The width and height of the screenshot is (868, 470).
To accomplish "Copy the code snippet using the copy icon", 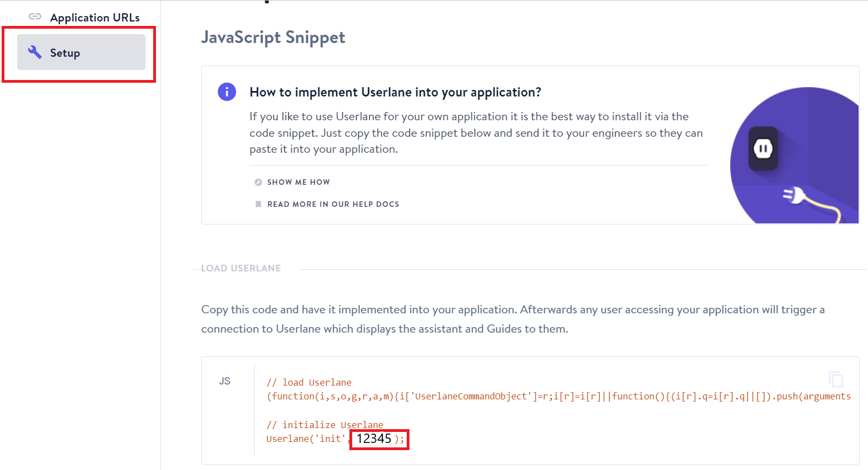I will (835, 380).
